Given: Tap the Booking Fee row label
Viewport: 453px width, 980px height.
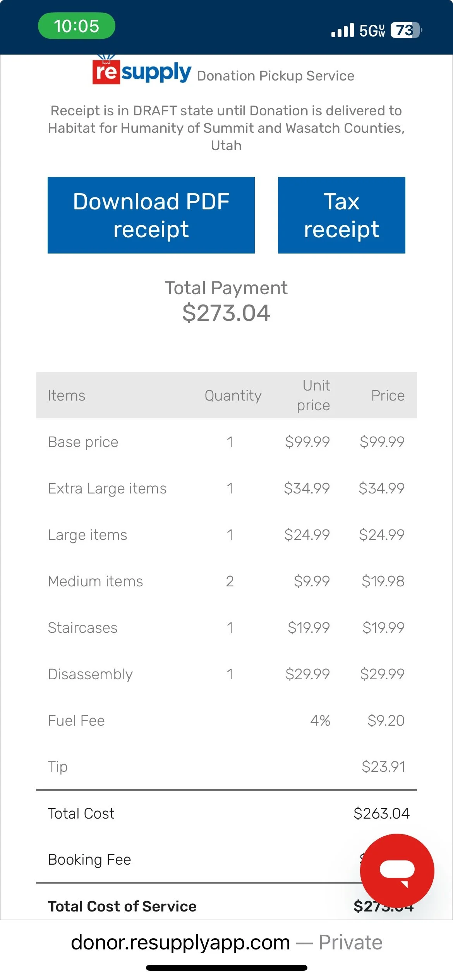Looking at the screenshot, I should click(x=89, y=860).
